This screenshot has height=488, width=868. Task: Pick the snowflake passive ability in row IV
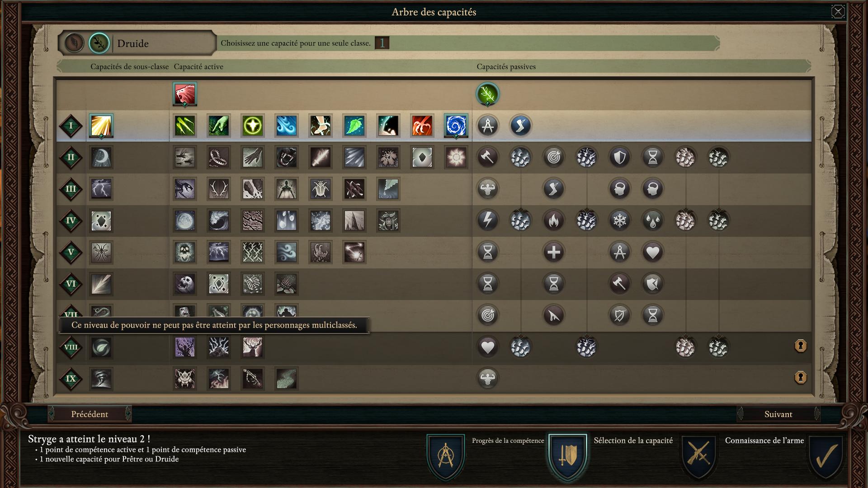coord(619,221)
